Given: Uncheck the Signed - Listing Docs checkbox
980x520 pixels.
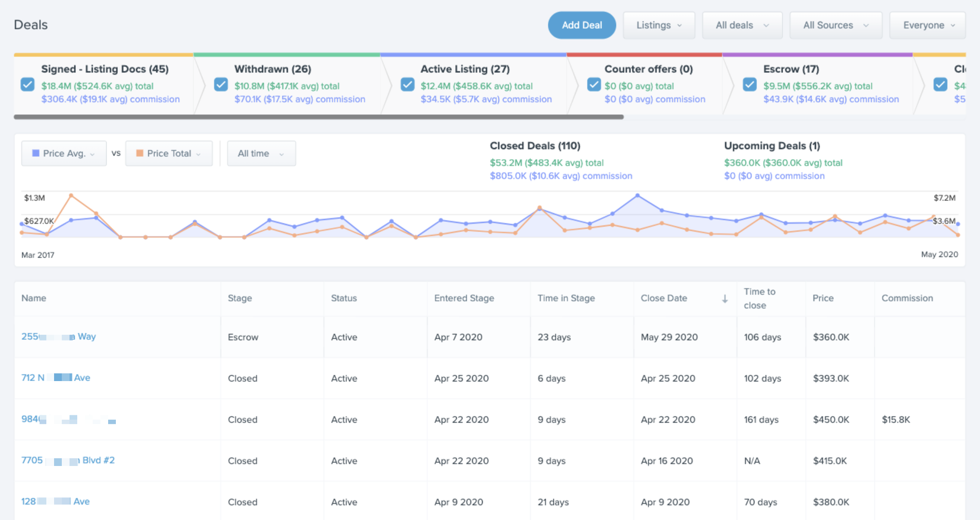Looking at the screenshot, I should [28, 84].
